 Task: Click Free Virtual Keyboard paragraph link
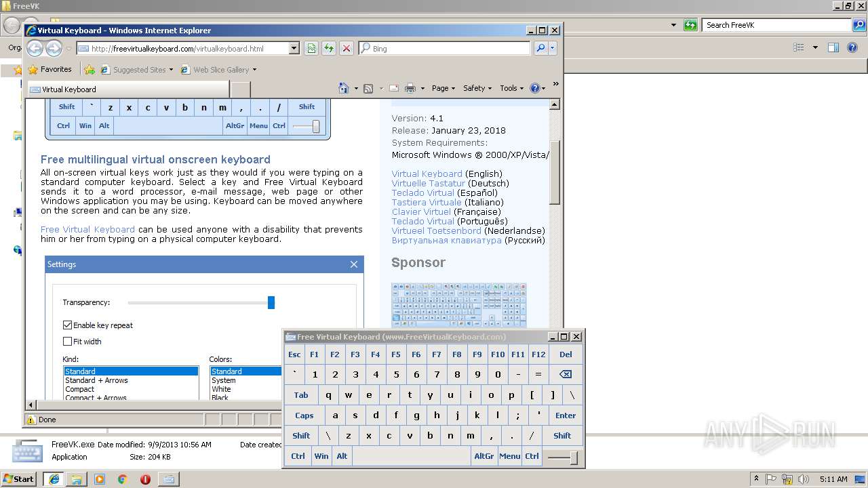[87, 229]
